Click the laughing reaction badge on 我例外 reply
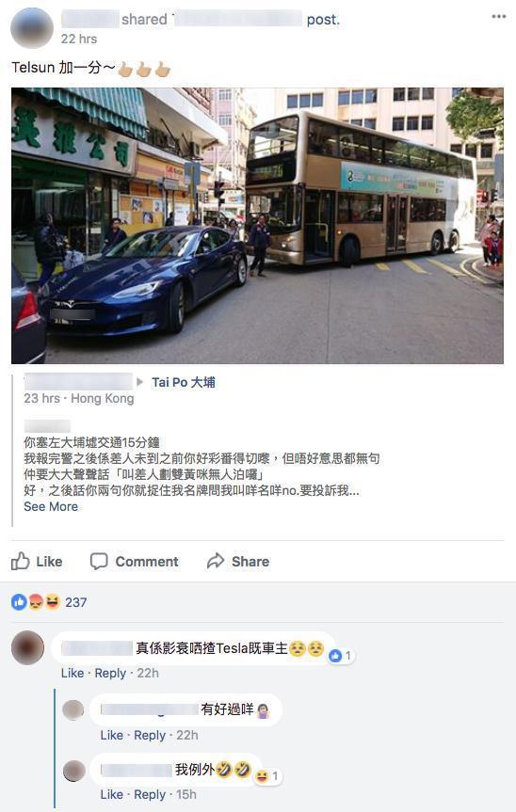516x812 pixels. pyautogui.click(x=262, y=775)
